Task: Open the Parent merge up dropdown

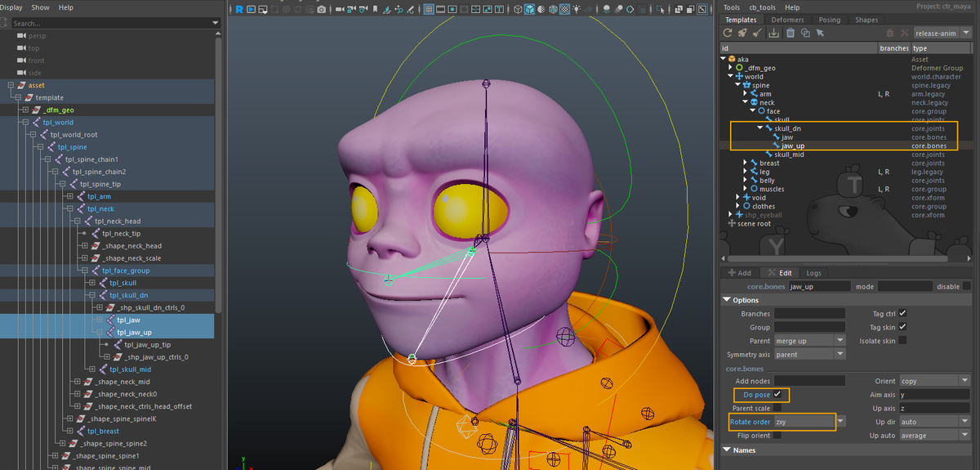Action: tap(809, 340)
